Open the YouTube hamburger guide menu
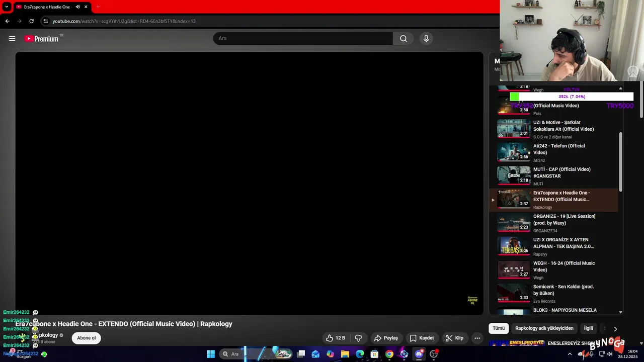Screen dimensions: 644x362 [x=12, y=39]
